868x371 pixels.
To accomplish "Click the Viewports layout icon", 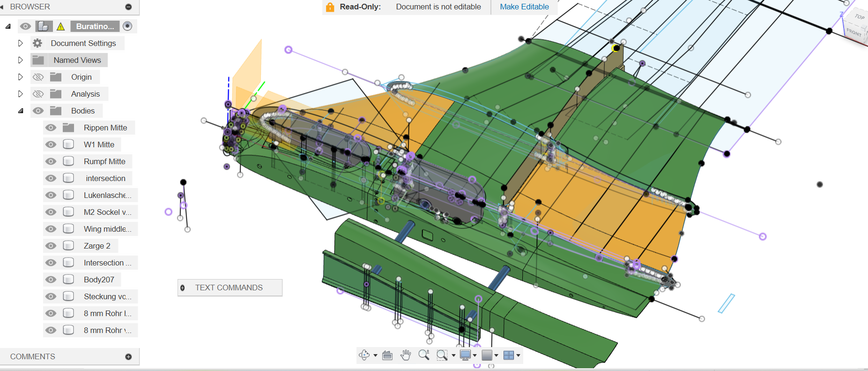I will point(509,355).
